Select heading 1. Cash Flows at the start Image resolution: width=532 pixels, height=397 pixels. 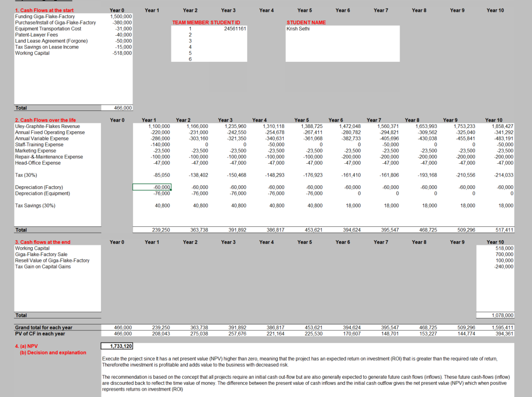point(44,10)
